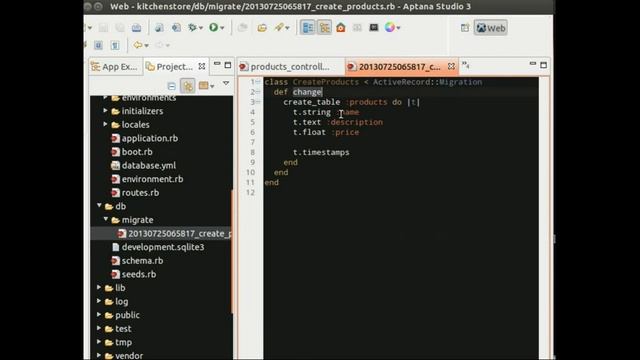Click Collapse All in Project Explorer
This screenshot has width=640, height=360.
pyautogui.click(x=171, y=86)
